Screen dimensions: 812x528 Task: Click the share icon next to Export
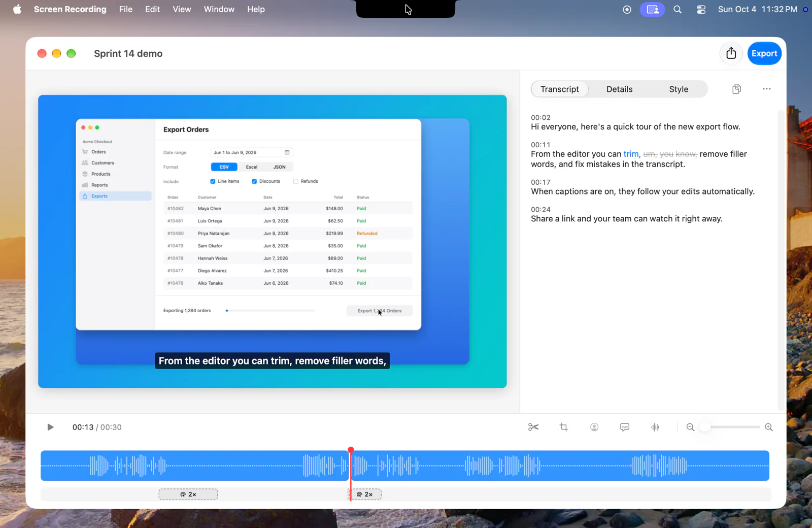pyautogui.click(x=731, y=53)
